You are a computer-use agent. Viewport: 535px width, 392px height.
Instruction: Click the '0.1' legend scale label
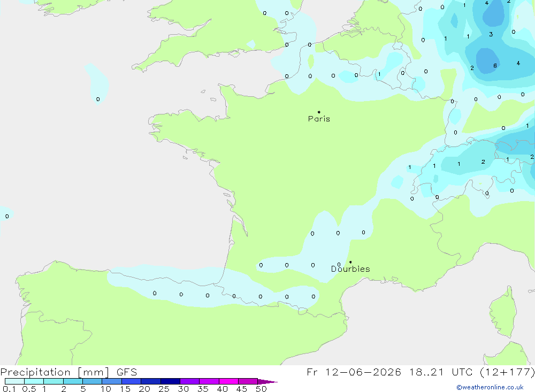coord(9,389)
